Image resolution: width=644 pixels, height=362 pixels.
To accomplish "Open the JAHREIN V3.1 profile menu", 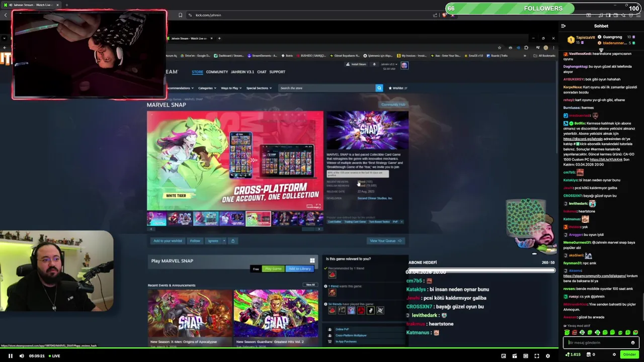I will point(243,72).
